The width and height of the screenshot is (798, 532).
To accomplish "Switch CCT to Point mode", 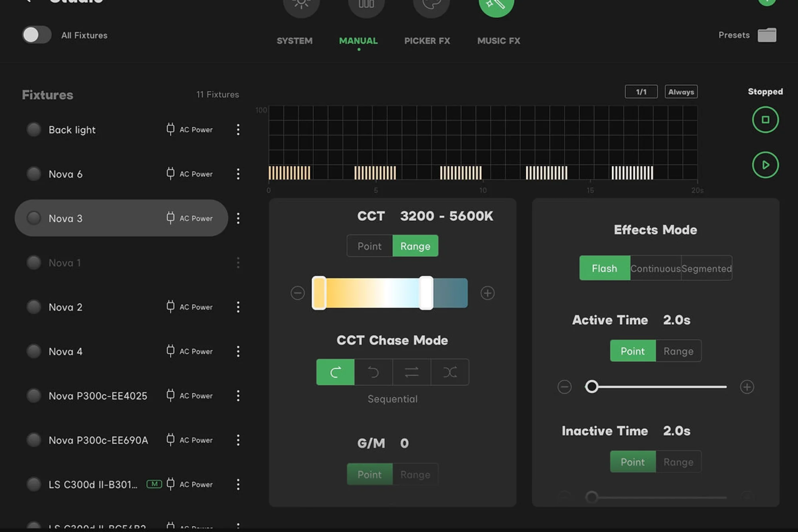I will click(369, 246).
